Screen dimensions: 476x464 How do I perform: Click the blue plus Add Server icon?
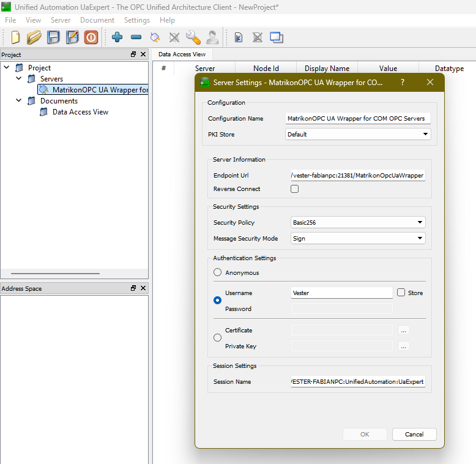[x=117, y=37]
